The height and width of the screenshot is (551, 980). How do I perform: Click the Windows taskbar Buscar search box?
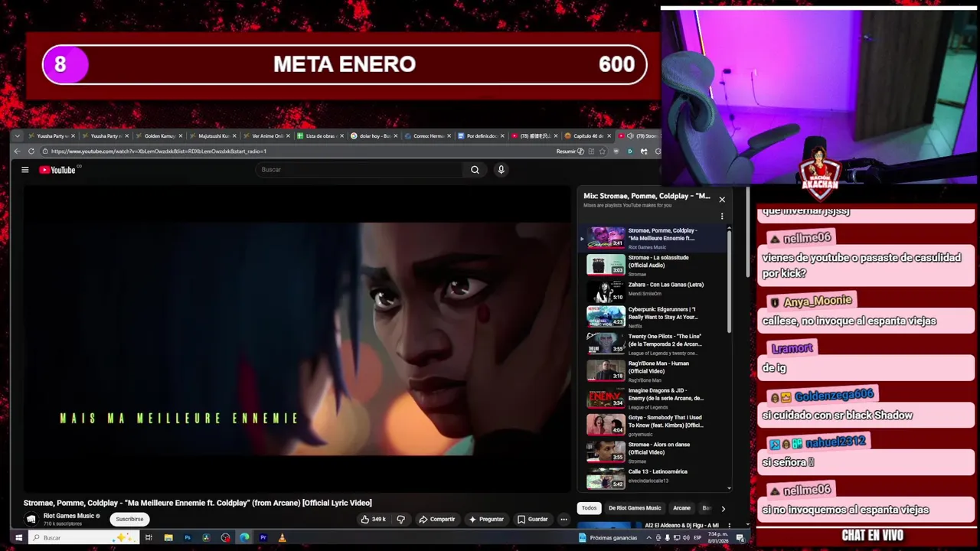[x=84, y=538]
